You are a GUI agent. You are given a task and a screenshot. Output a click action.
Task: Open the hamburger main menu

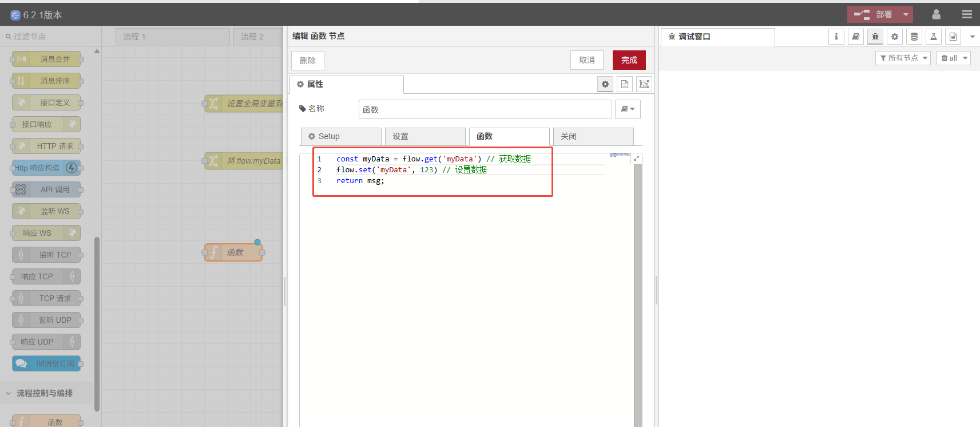[967, 14]
